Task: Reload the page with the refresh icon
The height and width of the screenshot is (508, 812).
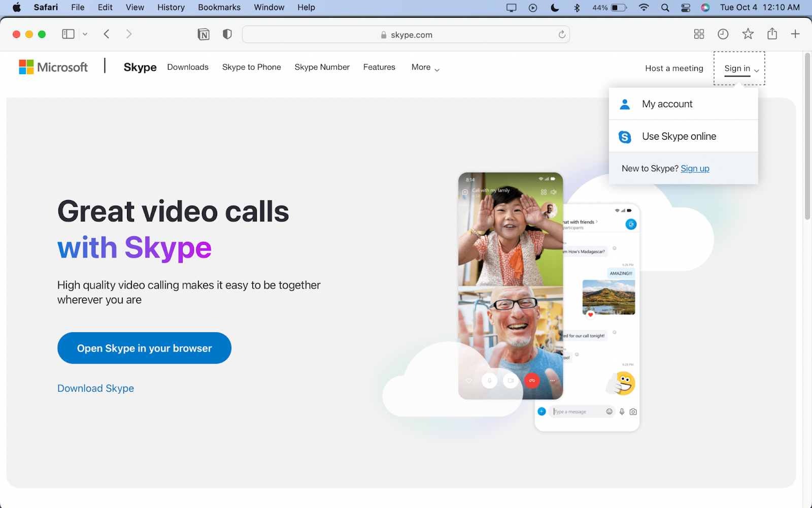Action: coord(562,35)
